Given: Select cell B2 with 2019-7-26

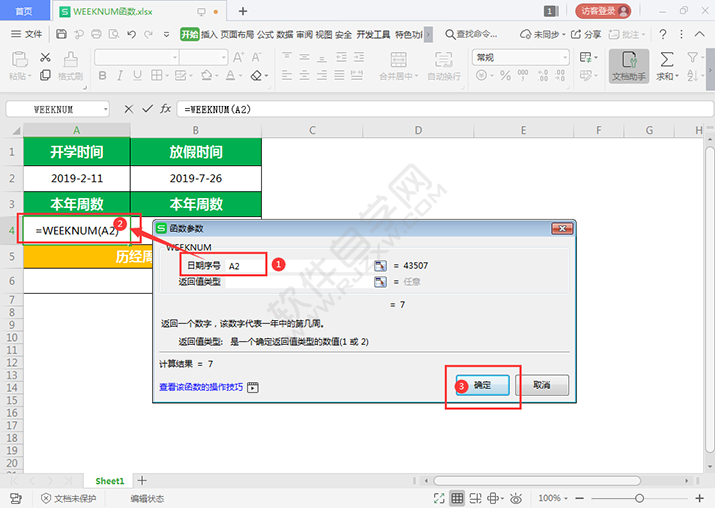Looking at the screenshot, I should tap(196, 178).
